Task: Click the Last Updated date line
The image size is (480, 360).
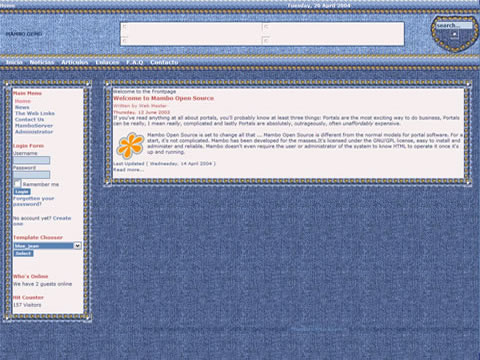Action: tap(164, 164)
